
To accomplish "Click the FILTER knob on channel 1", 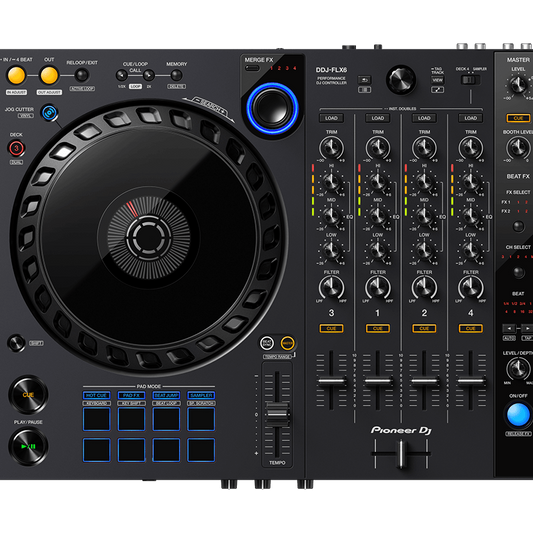I will click(378, 287).
